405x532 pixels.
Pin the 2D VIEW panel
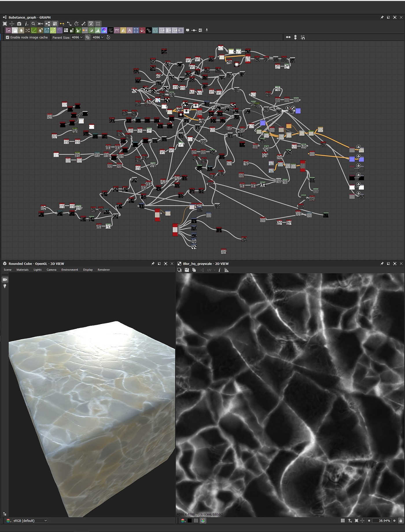point(382,264)
